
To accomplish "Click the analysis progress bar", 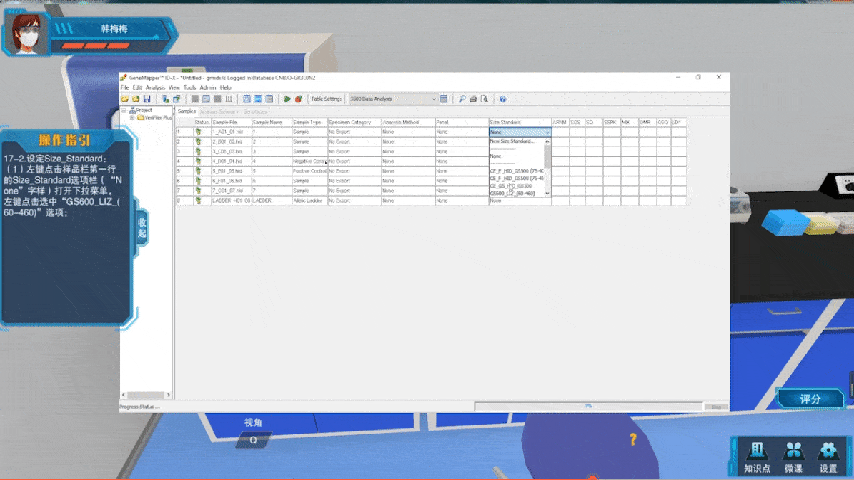I will 588,406.
